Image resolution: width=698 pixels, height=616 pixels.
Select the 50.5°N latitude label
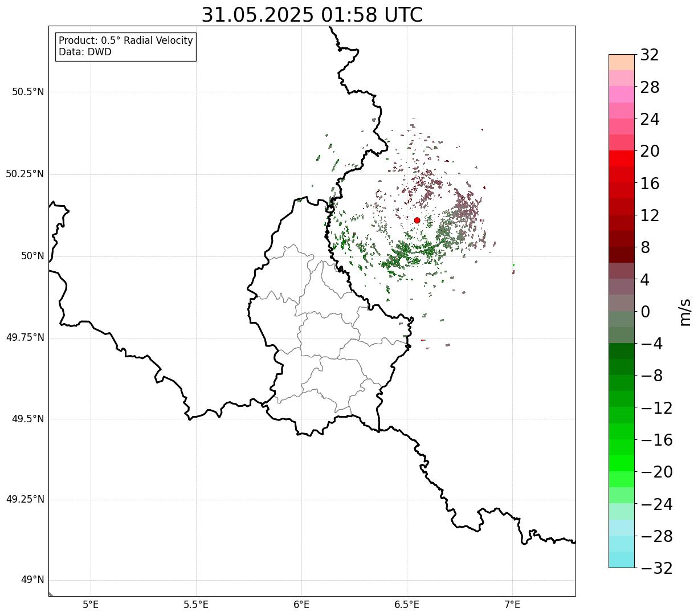pos(28,92)
